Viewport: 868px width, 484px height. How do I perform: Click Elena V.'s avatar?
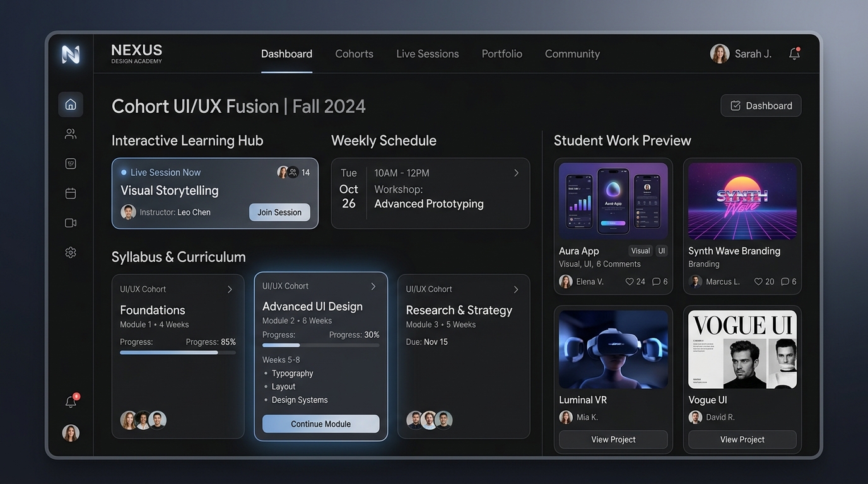566,282
